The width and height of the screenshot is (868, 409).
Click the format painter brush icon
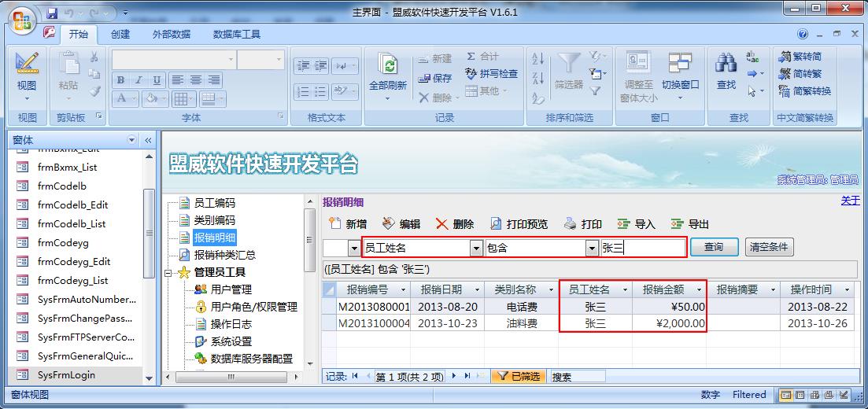tap(94, 90)
